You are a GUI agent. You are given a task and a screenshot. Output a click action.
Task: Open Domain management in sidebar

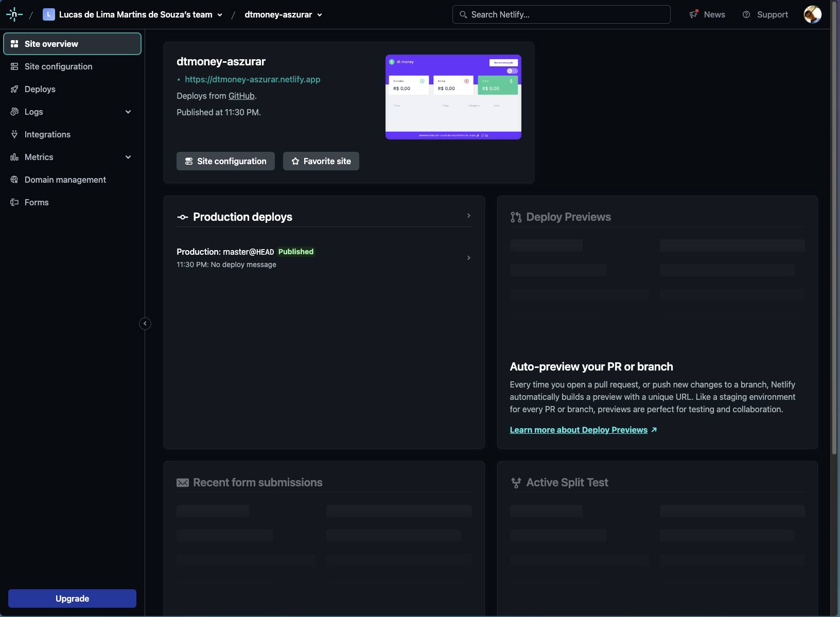point(72,180)
